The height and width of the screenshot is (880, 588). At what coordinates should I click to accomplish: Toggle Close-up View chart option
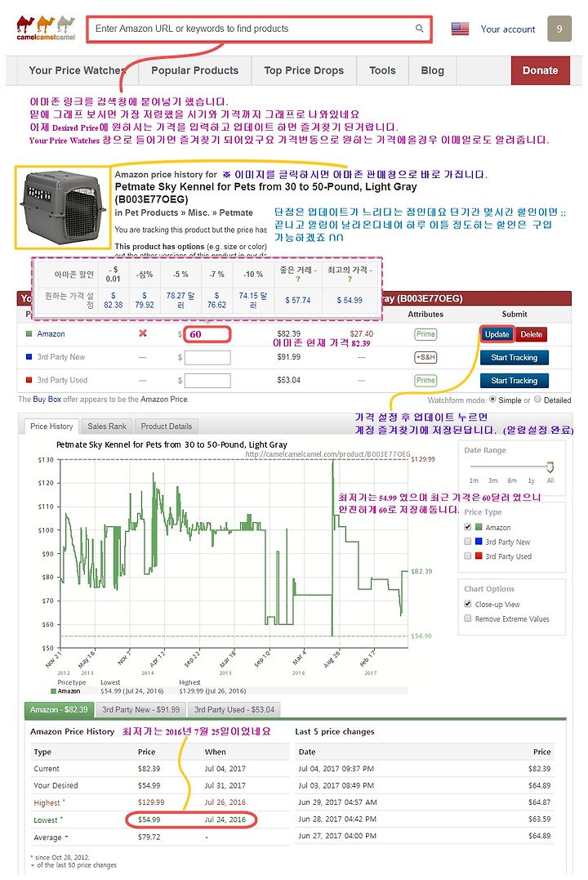tap(467, 604)
